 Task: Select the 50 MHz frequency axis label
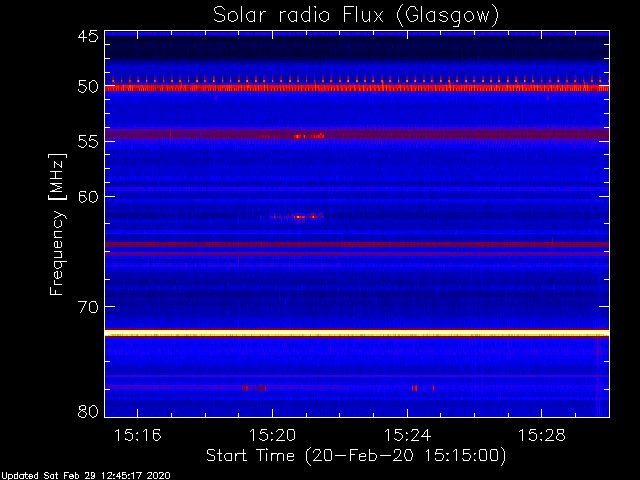(x=88, y=87)
